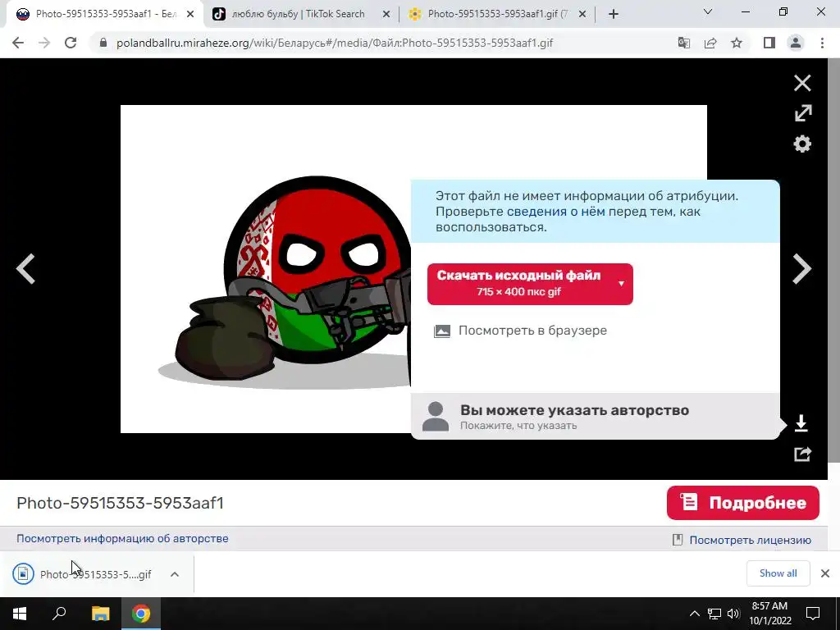Open tab search chevron in title bar
The width and height of the screenshot is (840, 630).
[708, 11]
